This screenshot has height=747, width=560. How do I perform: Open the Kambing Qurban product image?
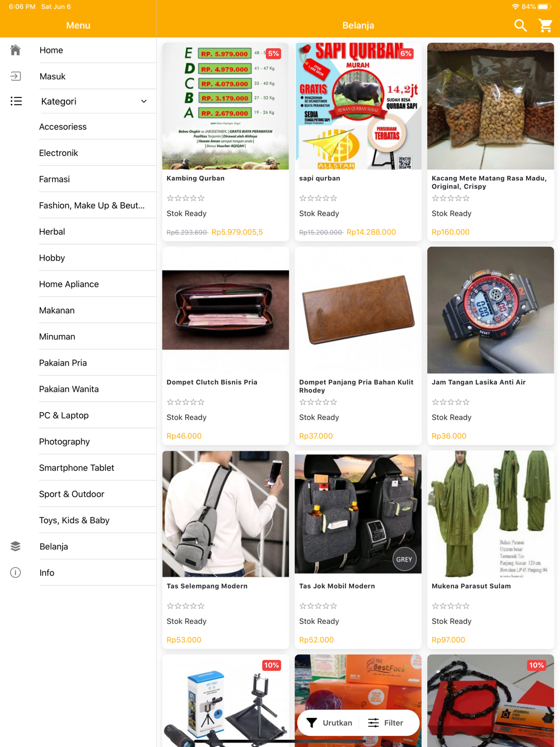tap(226, 106)
